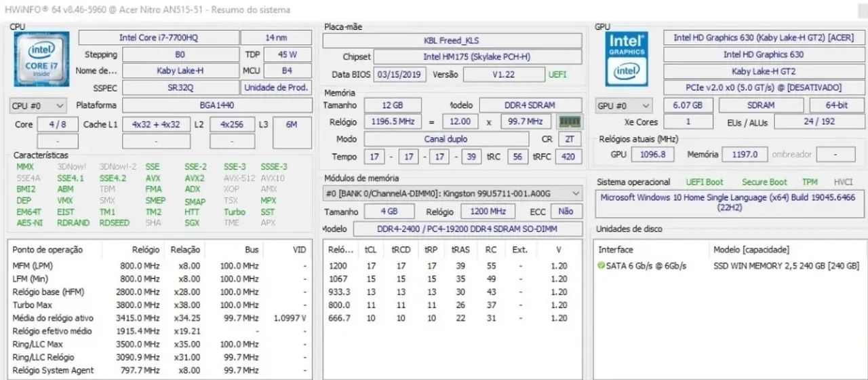Click the EUs / ALUs 24 / 192 value
Screen dimensions: 868x380
(x=819, y=122)
